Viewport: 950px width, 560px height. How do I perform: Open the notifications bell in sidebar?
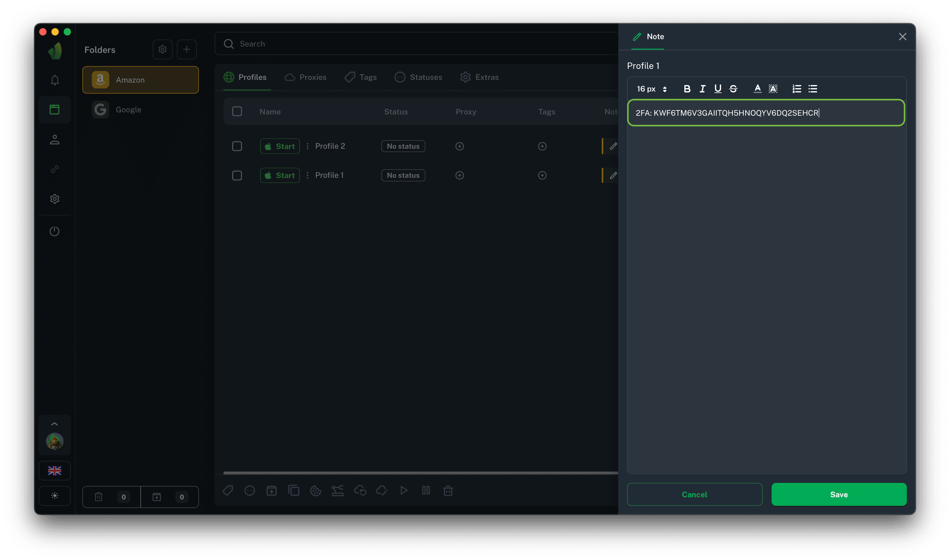pos(55,80)
